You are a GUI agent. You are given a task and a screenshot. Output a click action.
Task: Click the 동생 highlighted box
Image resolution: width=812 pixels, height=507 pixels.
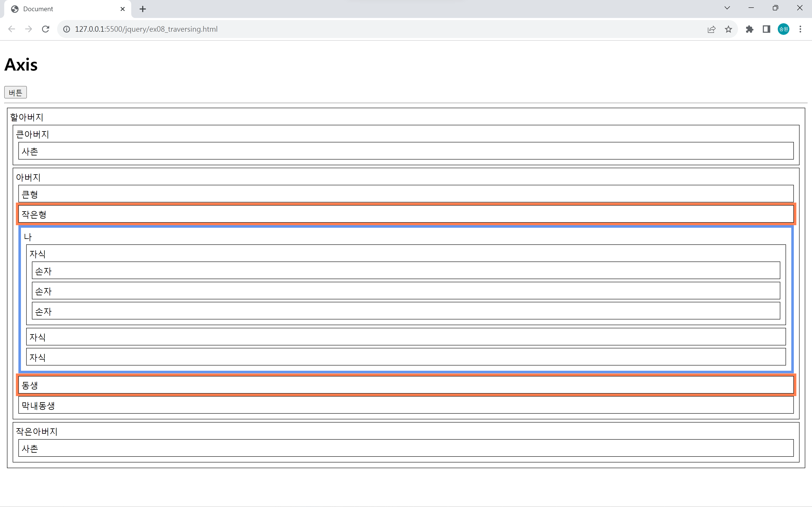406,385
